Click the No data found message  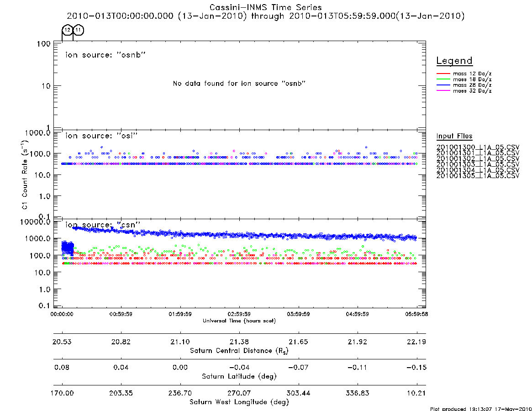coord(239,83)
